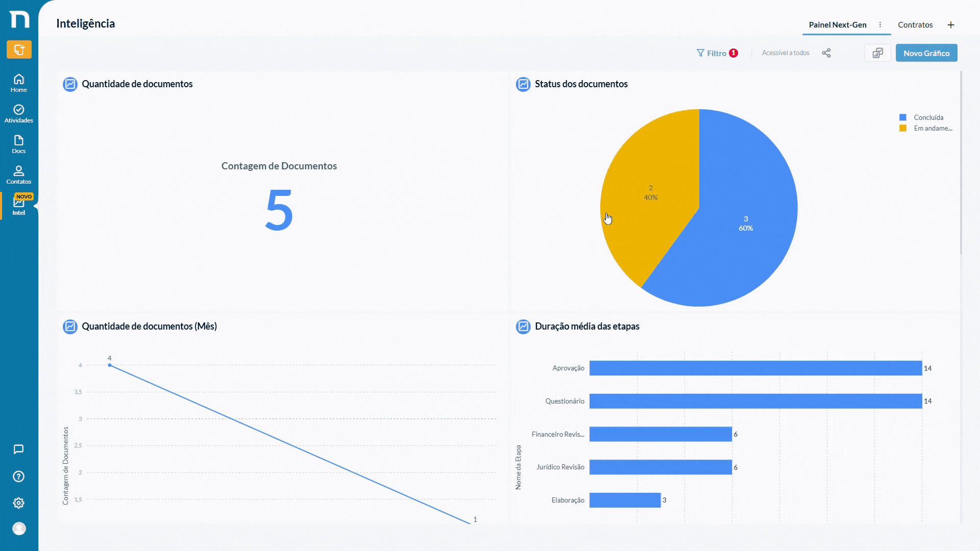Screen dimensions: 980x551
Task: Add a new panel tab with plus
Action: point(951,24)
